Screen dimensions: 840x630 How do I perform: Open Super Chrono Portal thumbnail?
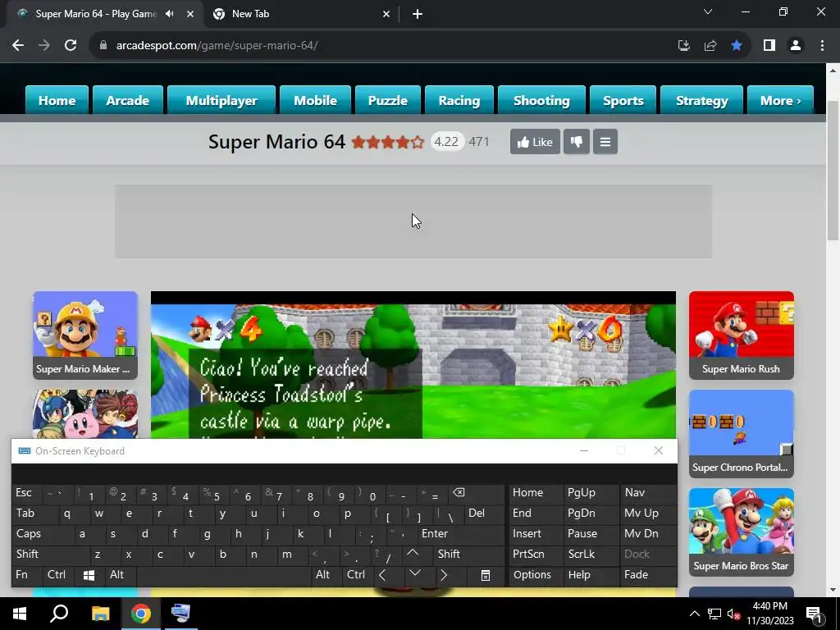pos(742,433)
